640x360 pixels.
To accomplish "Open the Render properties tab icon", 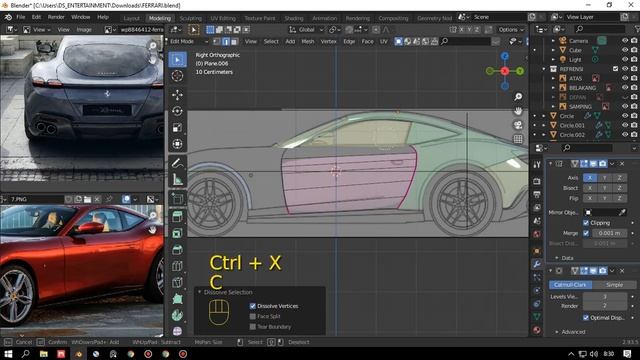I will click(x=537, y=181).
